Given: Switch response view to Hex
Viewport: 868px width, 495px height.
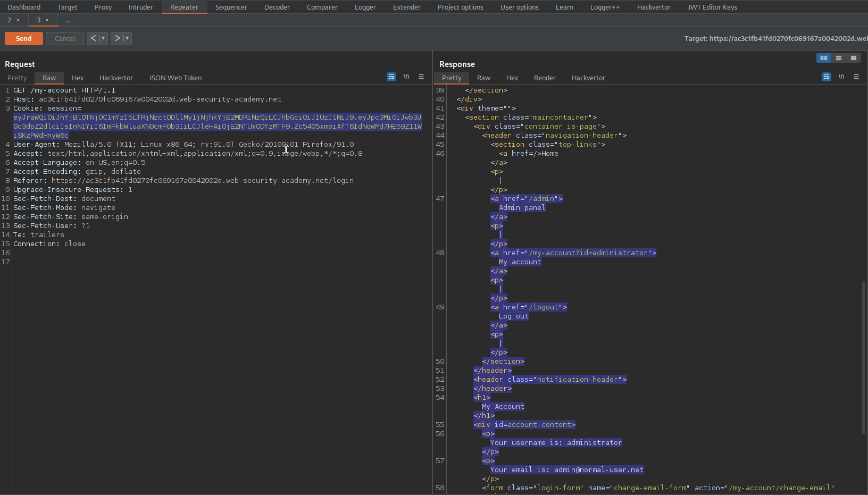Looking at the screenshot, I should [512, 78].
